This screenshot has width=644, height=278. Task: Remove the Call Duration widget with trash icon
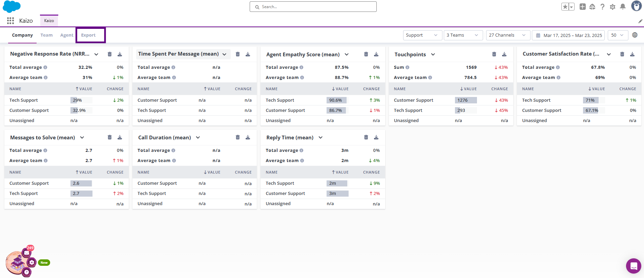(238, 137)
